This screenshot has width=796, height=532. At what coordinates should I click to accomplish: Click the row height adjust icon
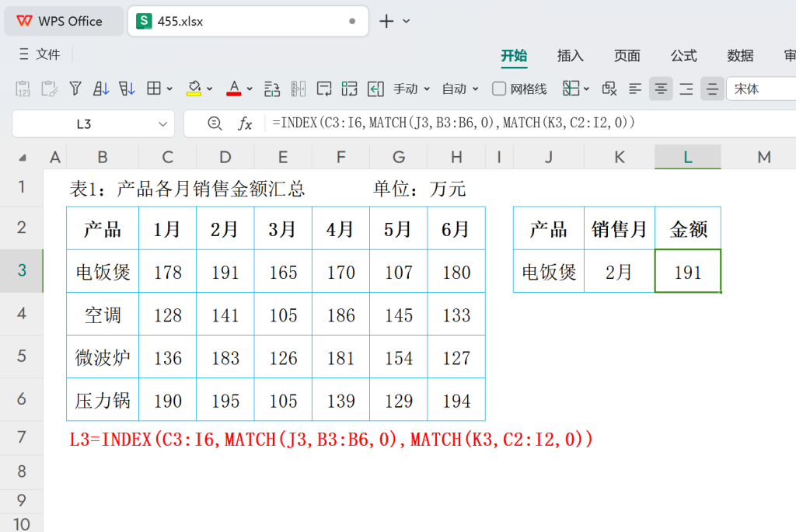pos(272,89)
